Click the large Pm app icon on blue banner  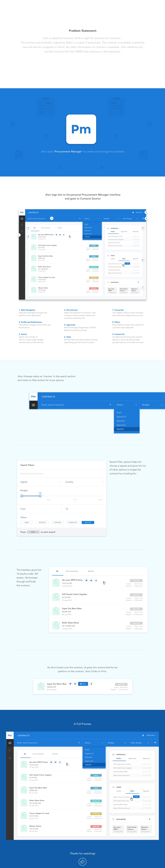point(81,129)
